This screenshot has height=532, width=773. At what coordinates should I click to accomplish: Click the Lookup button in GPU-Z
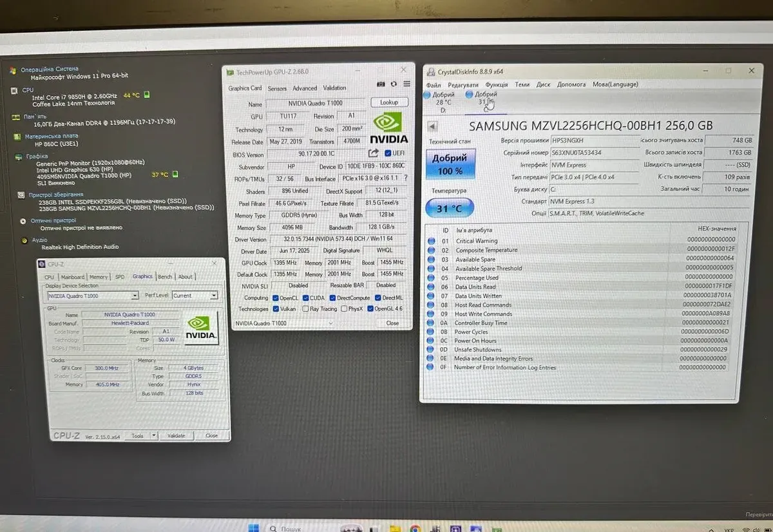tap(389, 102)
